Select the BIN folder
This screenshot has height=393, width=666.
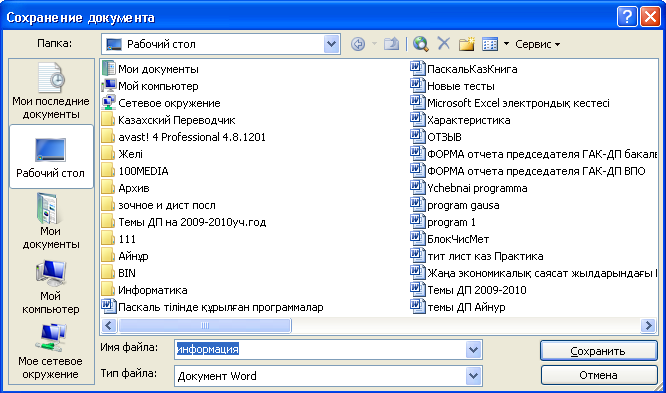(x=119, y=273)
